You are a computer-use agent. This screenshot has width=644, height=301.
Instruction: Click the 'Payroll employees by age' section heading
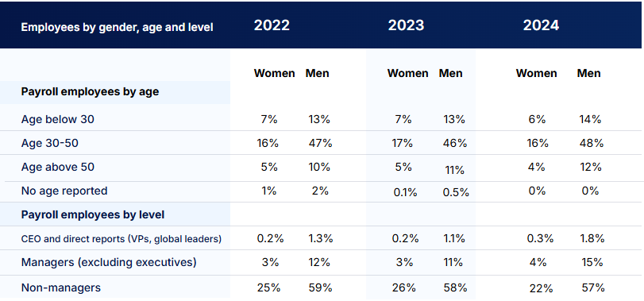[90, 91]
